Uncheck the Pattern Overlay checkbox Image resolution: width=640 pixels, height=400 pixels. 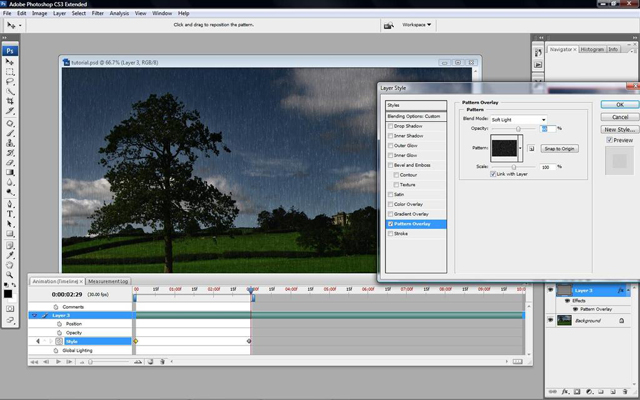tap(391, 224)
